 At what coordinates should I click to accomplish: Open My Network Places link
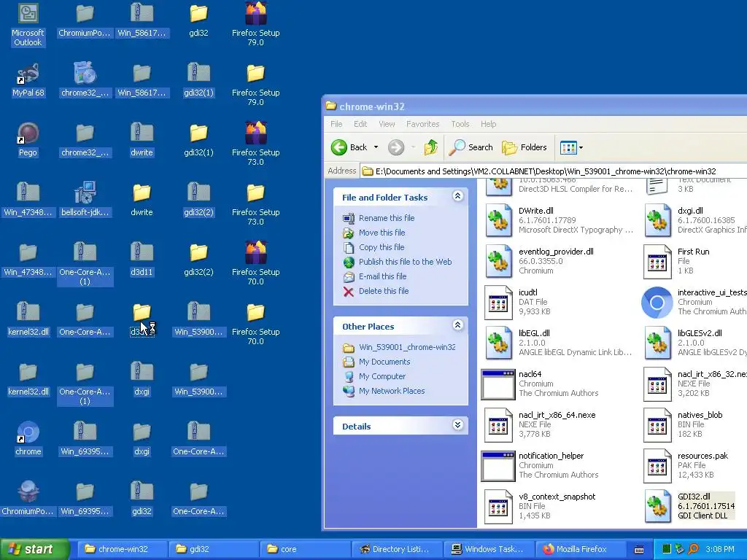point(392,391)
